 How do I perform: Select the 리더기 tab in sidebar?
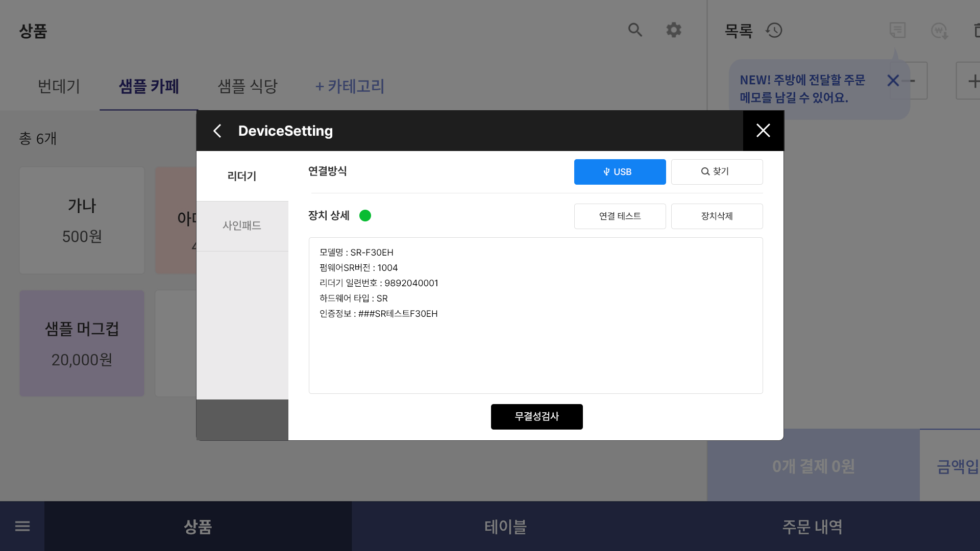click(x=242, y=177)
